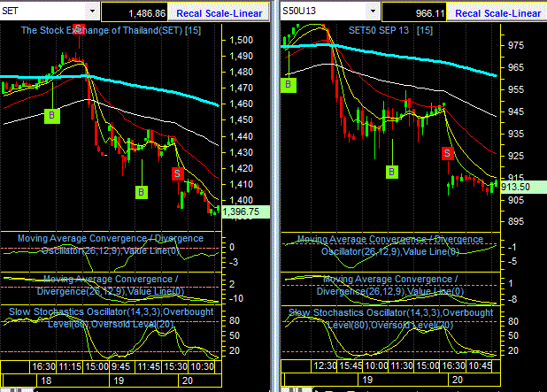Viewport: 547px width, 392px height.
Task: Select the S50U13 chart MACD Divergence(26,12,9) label
Action: pos(390,285)
